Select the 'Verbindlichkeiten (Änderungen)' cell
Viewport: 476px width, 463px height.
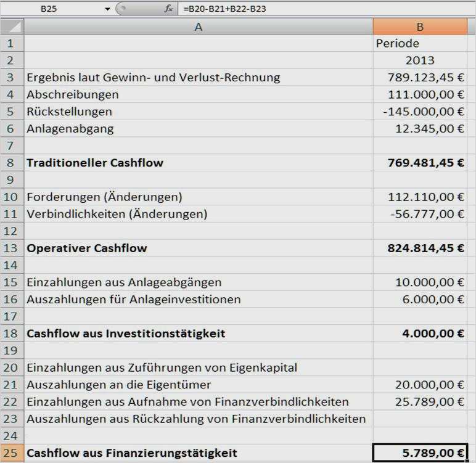pos(199,214)
